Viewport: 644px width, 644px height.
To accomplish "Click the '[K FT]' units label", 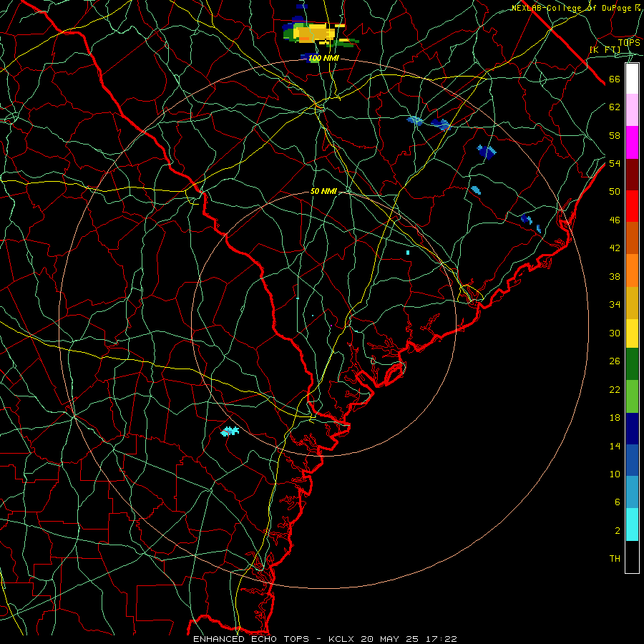I will (x=605, y=50).
